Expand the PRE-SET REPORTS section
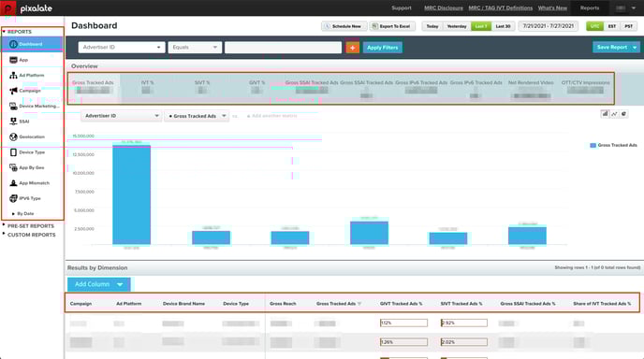Viewport: 644px width, 359px height. (30, 226)
